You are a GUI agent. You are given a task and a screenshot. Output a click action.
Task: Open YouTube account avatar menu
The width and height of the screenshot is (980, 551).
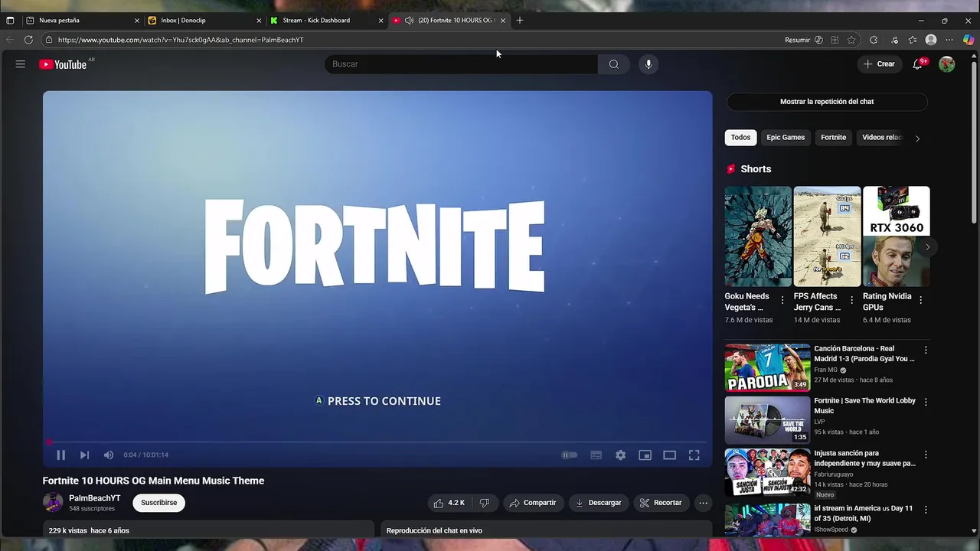pyautogui.click(x=947, y=64)
